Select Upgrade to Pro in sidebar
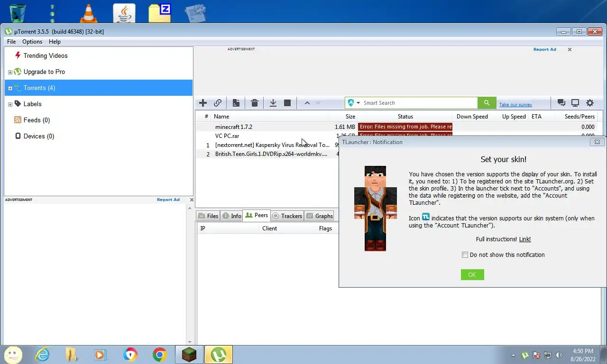Screen dimensions: 607x364 pos(44,72)
